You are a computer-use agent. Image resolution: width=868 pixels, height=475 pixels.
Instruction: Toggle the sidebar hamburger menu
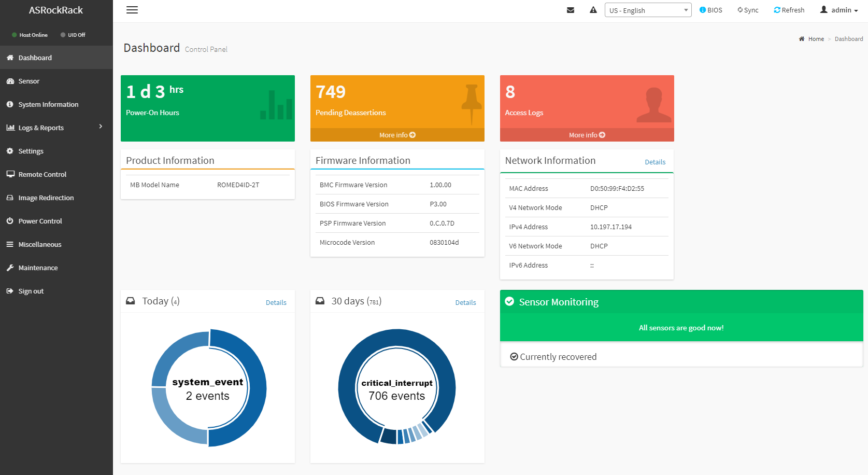coord(132,10)
